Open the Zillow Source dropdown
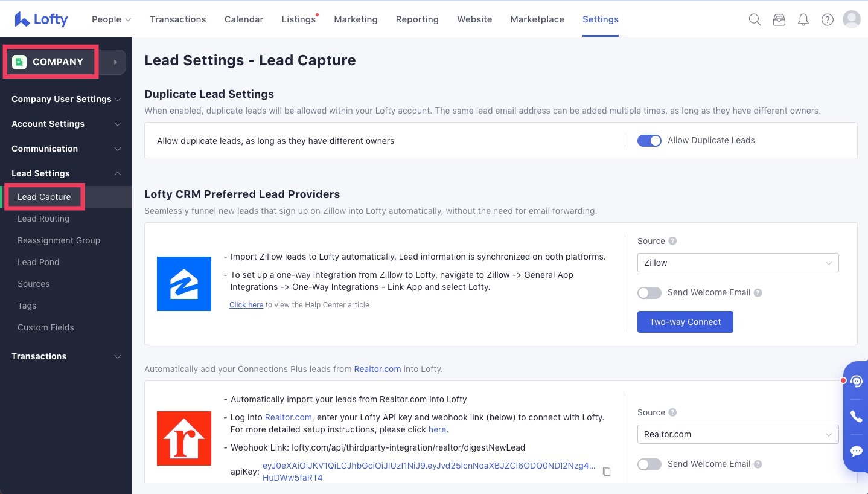Image resolution: width=868 pixels, height=494 pixels. pyautogui.click(x=738, y=263)
